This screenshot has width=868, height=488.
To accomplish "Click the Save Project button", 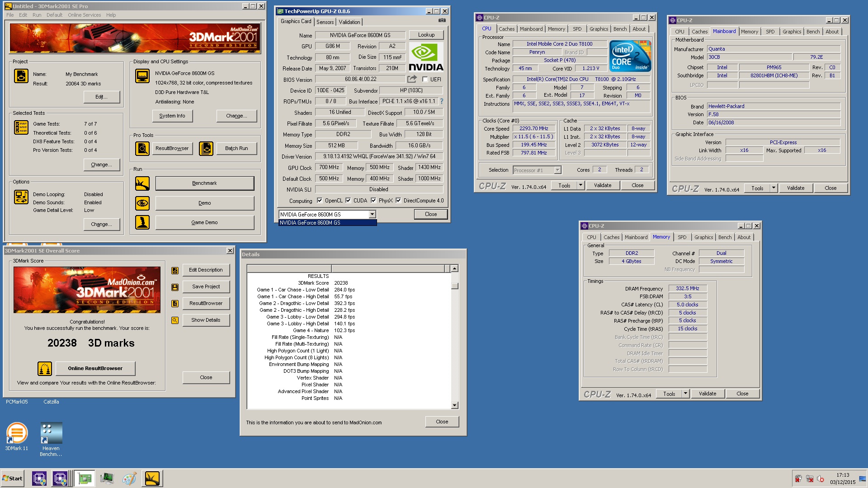I will tap(206, 287).
